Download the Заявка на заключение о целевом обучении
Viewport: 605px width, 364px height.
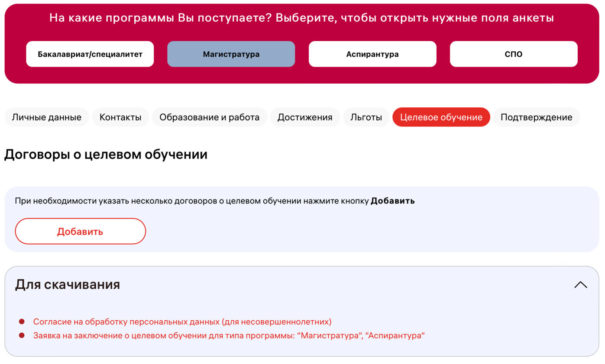coord(230,334)
